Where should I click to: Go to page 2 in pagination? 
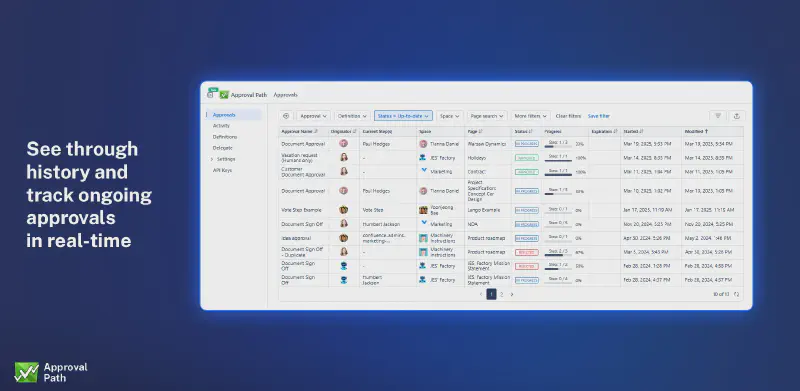click(x=502, y=294)
